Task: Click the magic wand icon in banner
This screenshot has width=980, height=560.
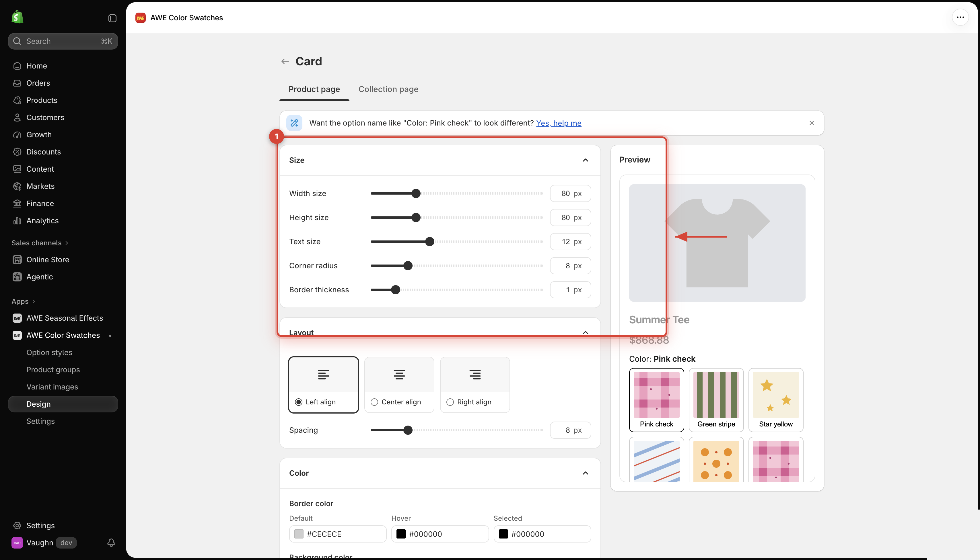Action: [x=294, y=123]
